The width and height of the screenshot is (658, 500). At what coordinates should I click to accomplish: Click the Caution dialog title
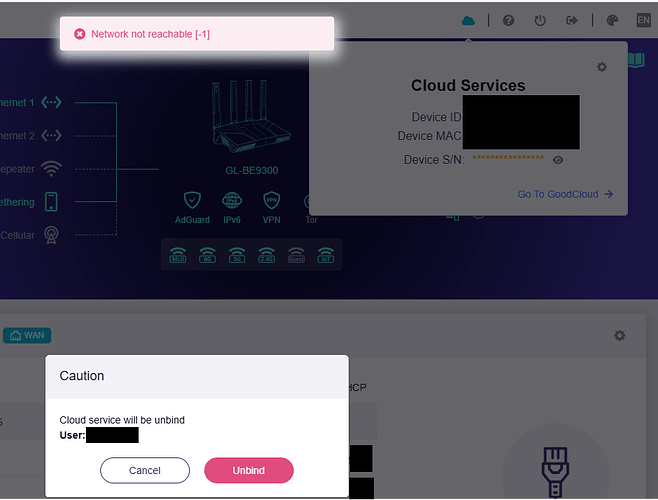[x=82, y=376]
